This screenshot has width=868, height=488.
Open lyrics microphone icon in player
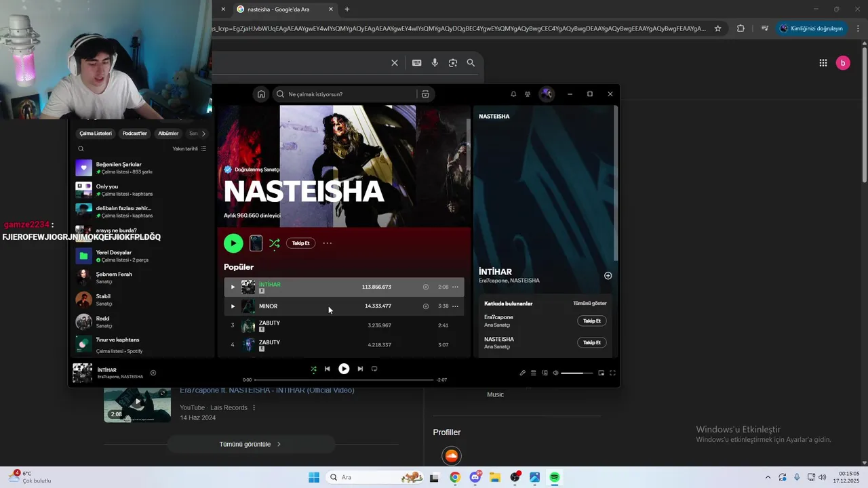(x=522, y=373)
